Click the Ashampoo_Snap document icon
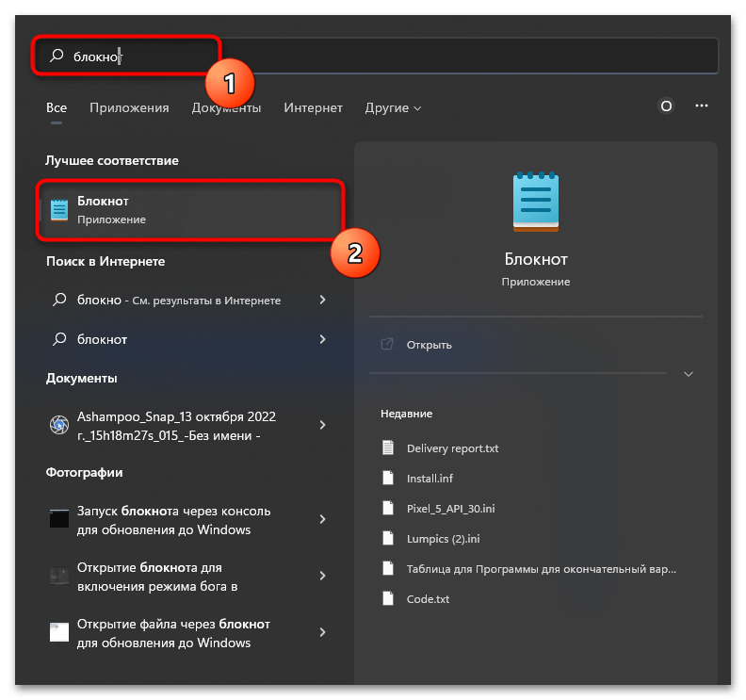Screen dimensions: 746x700 (x=59, y=425)
